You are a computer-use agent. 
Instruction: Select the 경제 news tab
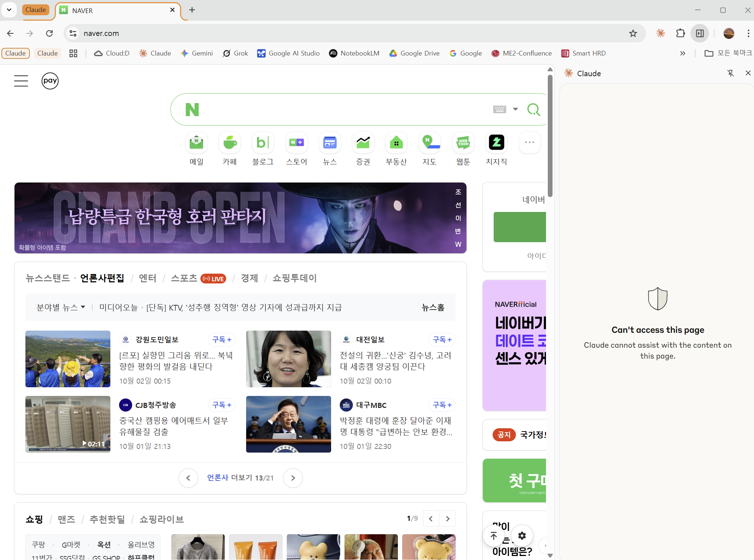[249, 278]
